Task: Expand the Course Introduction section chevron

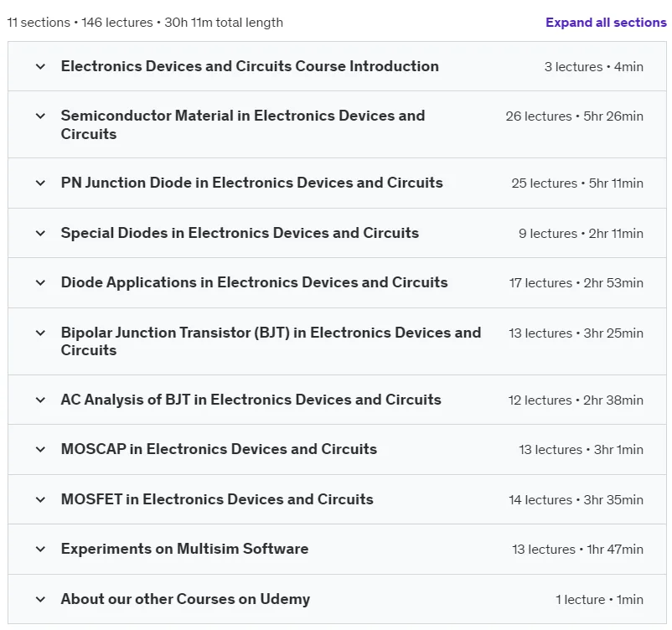Action: coord(40,66)
